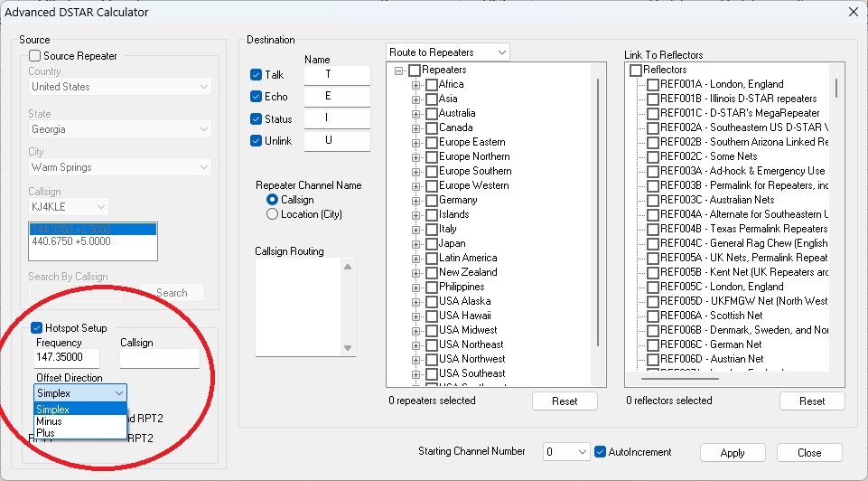Viewport: 868px width, 481px height.
Task: Close the Advanced DSTAR Calculator window
Action: click(x=854, y=12)
